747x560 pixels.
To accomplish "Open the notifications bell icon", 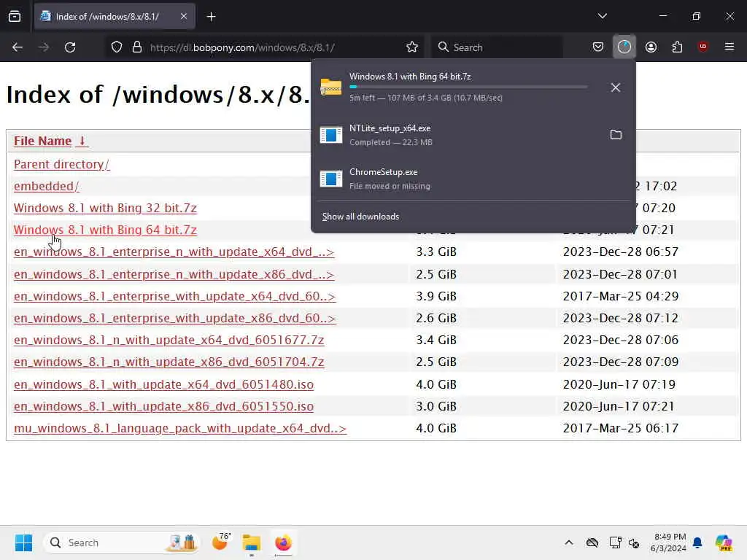I will tap(697, 542).
